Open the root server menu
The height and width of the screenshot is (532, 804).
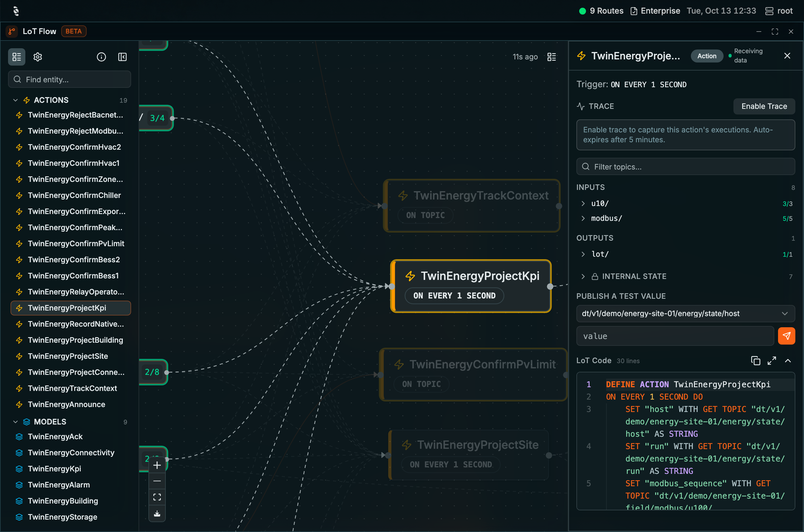coord(779,11)
